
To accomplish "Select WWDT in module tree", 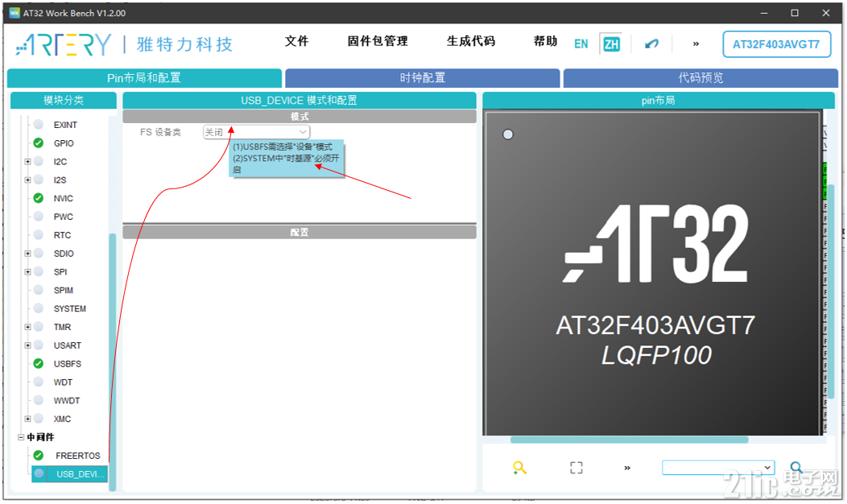I will (67, 400).
